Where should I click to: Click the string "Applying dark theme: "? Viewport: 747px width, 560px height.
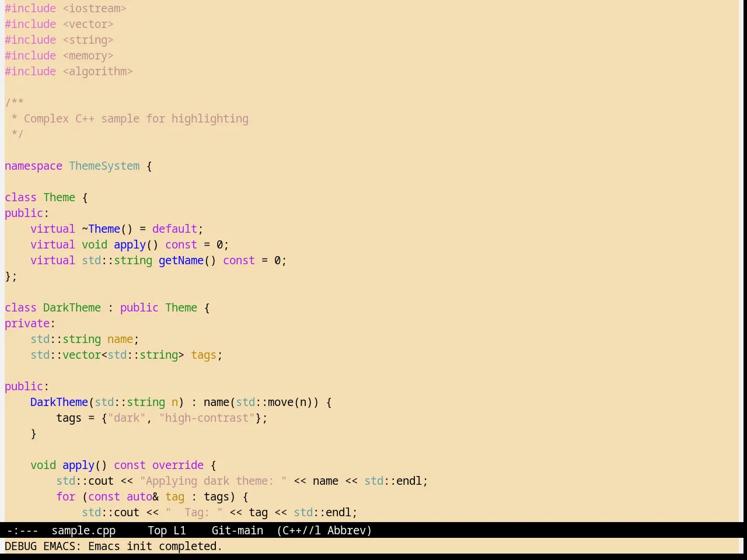pos(213,481)
